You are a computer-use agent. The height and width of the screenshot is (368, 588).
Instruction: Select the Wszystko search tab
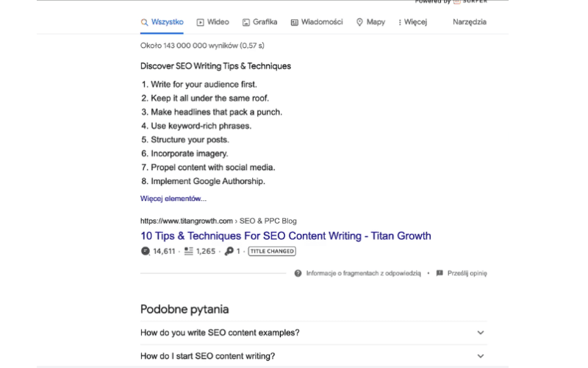point(162,22)
